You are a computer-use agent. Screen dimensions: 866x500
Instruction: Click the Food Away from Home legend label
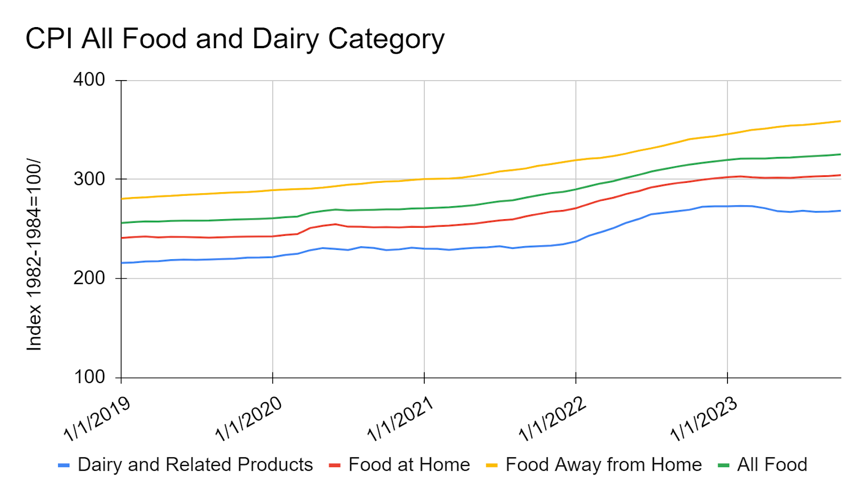coord(604,465)
